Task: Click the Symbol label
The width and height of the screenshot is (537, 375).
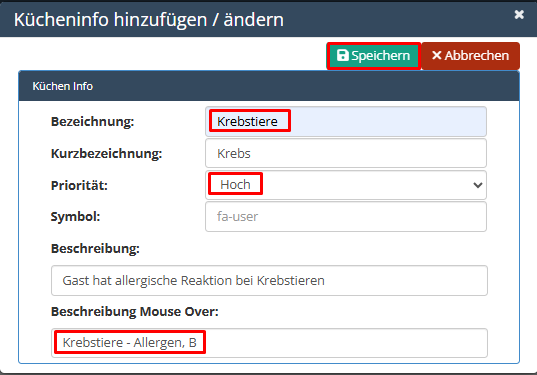Action: 75,217
